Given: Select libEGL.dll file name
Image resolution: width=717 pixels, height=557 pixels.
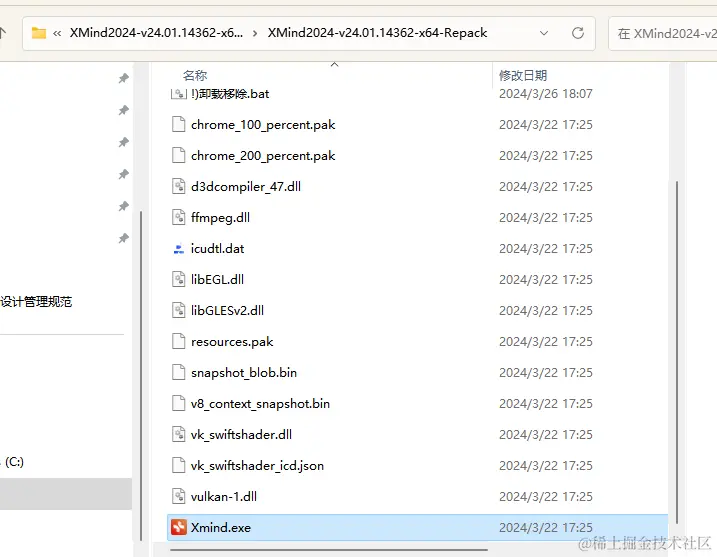Looking at the screenshot, I should click(217, 279).
